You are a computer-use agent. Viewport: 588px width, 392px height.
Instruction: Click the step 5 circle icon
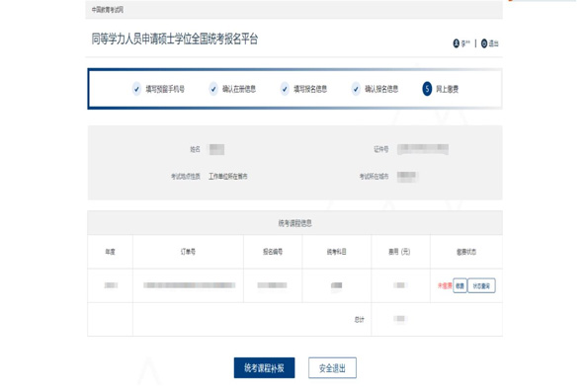[427, 89]
